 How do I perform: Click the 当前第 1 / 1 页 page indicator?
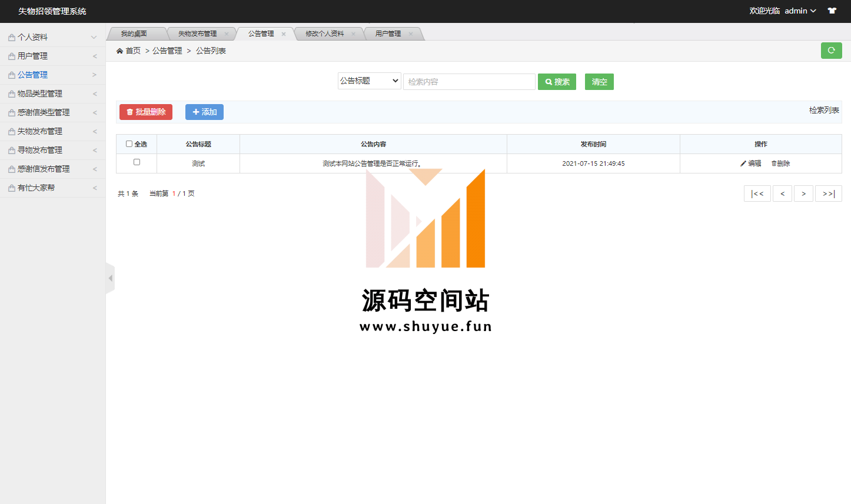pos(172,193)
